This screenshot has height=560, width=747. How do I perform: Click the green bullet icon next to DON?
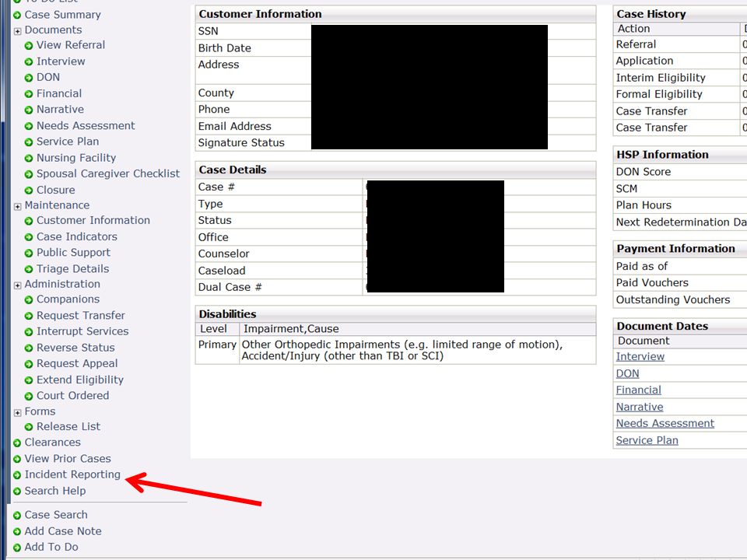[x=29, y=78]
